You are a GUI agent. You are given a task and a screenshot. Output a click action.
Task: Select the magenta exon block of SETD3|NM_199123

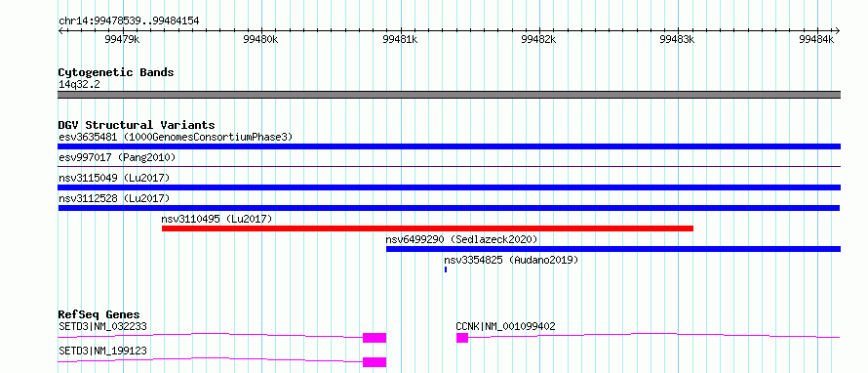pos(375,362)
